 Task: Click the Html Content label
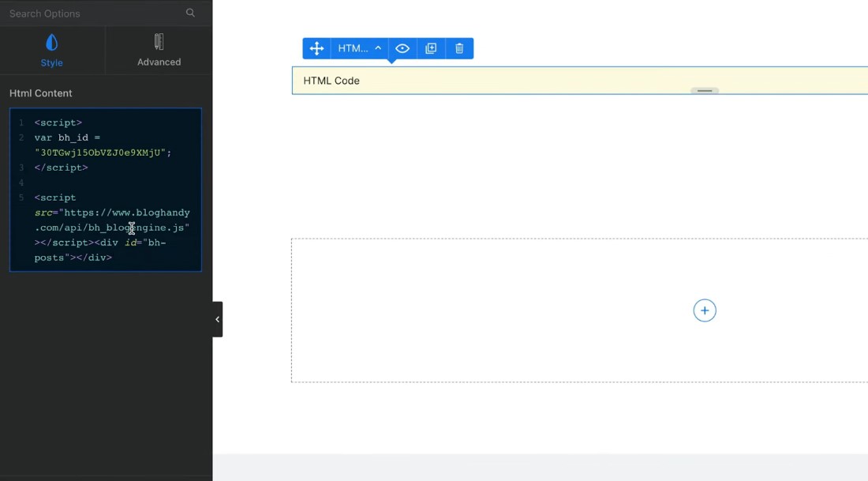click(x=41, y=93)
